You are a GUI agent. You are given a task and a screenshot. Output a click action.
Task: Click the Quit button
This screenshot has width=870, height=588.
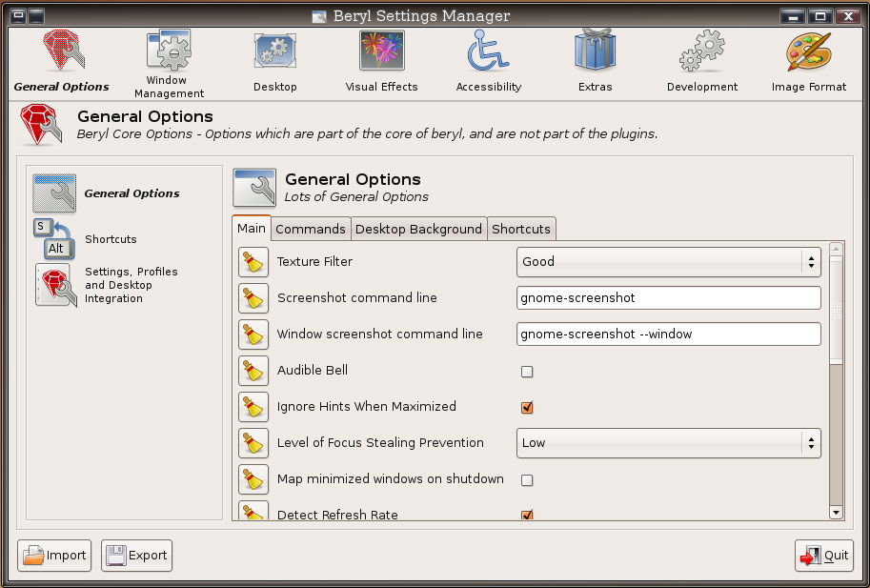(x=824, y=556)
